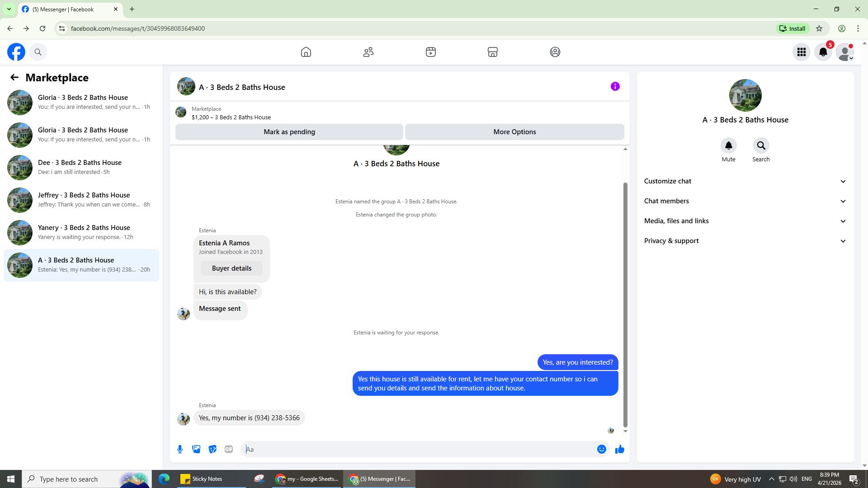
Task: Mute this conversation
Action: (x=729, y=145)
